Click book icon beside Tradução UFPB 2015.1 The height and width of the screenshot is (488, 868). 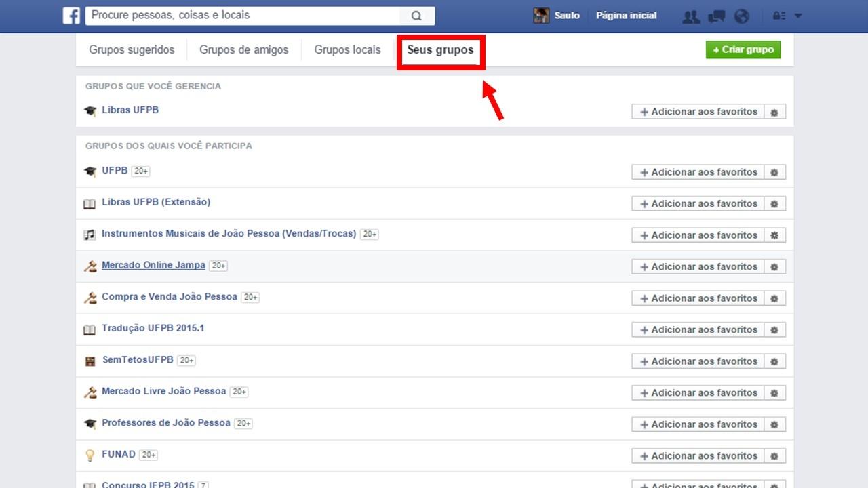pyautogui.click(x=90, y=329)
